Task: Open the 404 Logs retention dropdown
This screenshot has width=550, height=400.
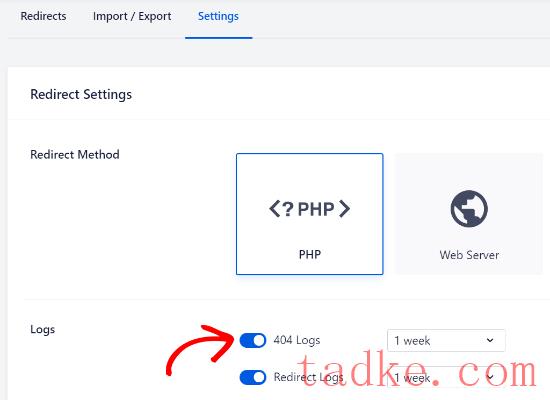Action: tap(446, 340)
